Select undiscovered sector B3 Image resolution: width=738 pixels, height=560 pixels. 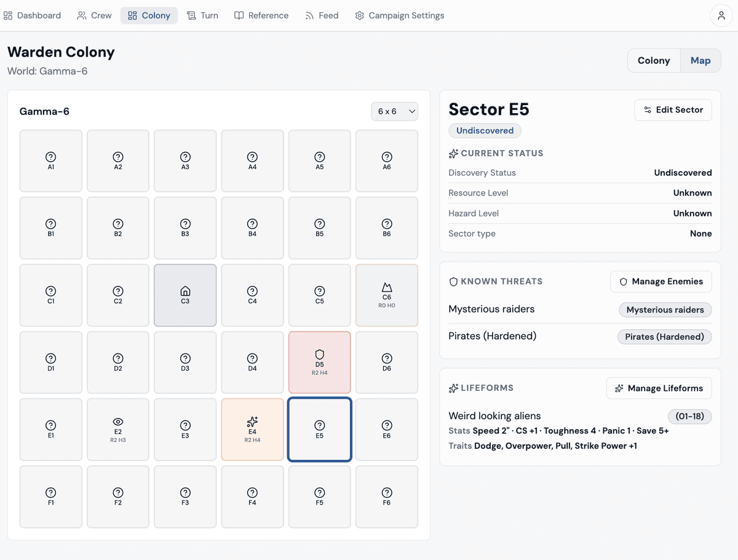185,228
